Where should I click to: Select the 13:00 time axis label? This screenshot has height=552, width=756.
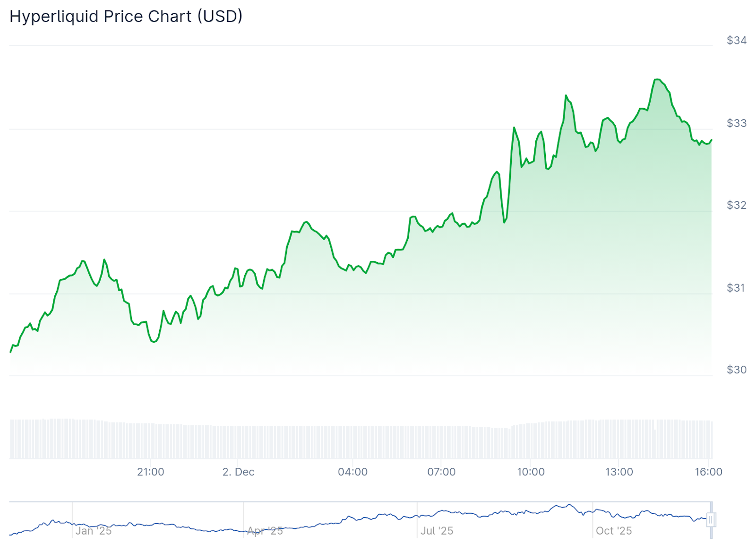pyautogui.click(x=619, y=472)
